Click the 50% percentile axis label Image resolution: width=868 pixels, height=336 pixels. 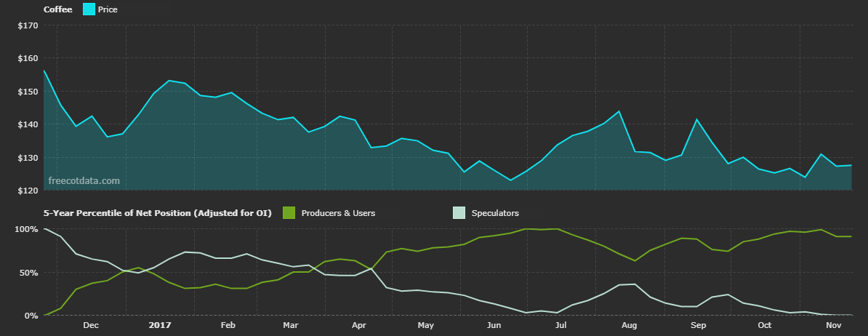28,273
